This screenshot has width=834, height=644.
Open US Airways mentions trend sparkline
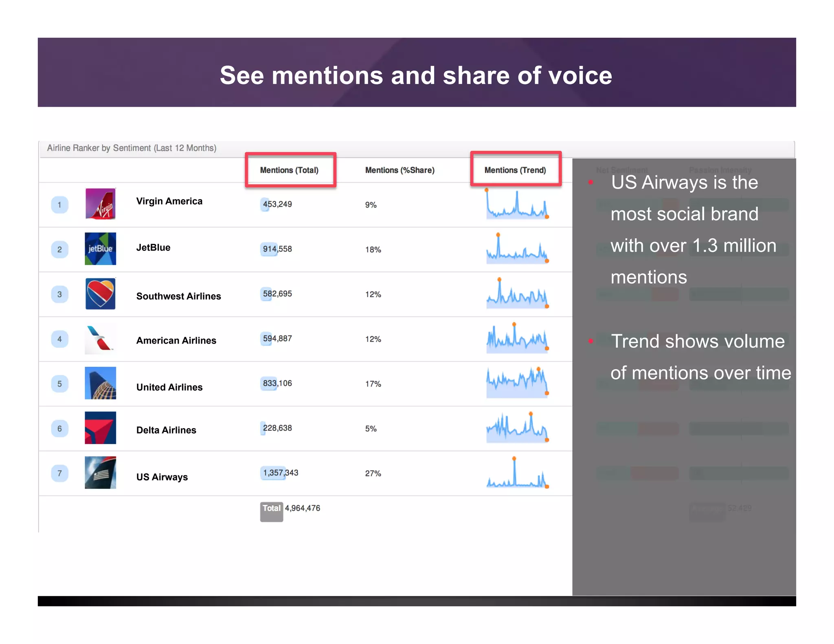point(517,472)
